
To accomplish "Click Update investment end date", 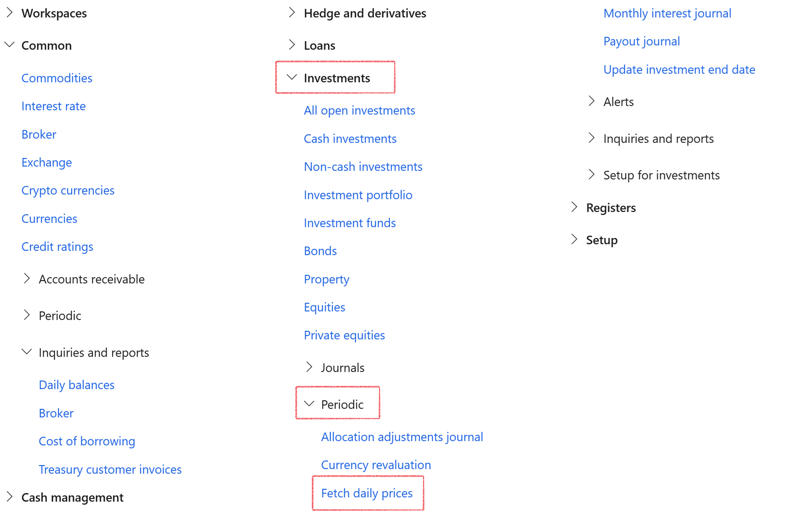I will click(679, 70).
